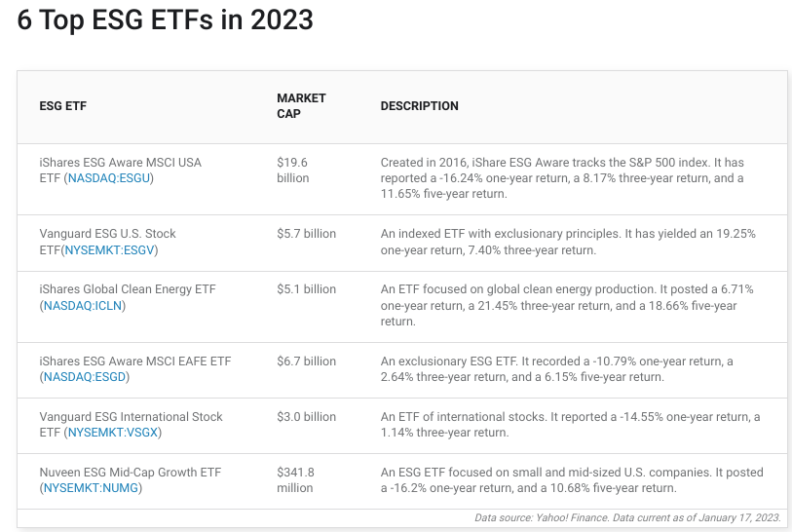Open the NYSEMKT:ESGV ticker link
Image resolution: width=792 pixels, height=532 pixels.
pos(110,250)
